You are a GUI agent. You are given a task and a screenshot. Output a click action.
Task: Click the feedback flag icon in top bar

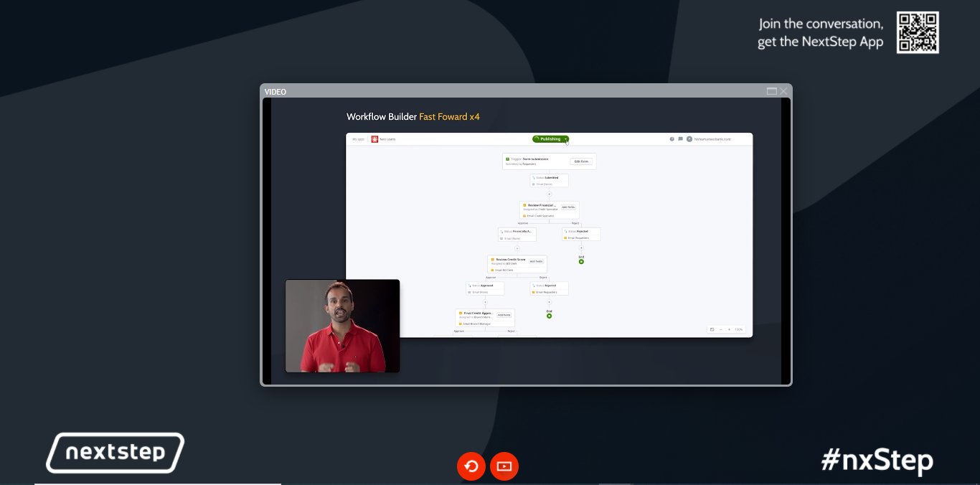click(679, 139)
